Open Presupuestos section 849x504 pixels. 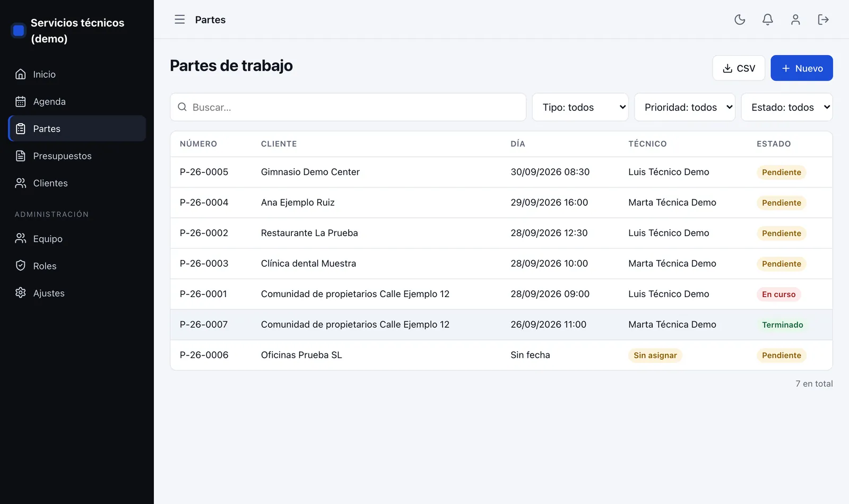(x=77, y=156)
